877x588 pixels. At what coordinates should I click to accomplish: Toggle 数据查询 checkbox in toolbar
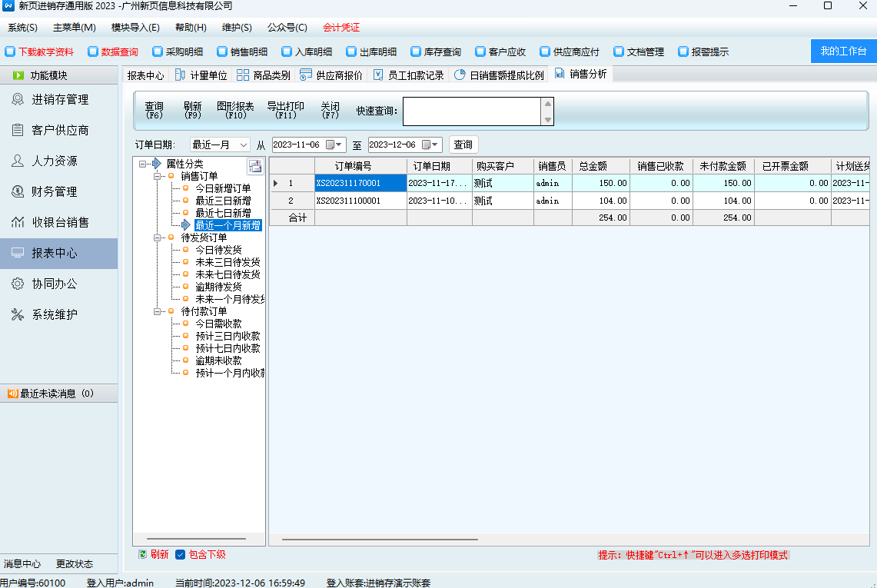(93, 51)
